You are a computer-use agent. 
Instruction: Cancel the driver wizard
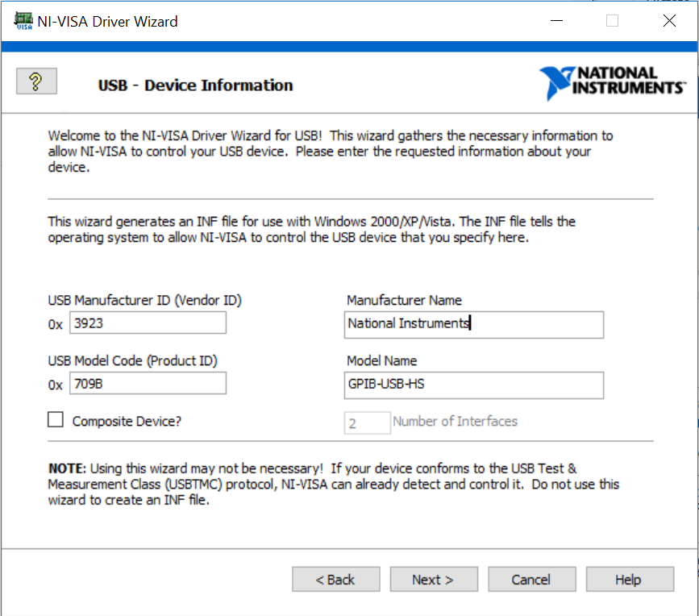click(x=530, y=580)
